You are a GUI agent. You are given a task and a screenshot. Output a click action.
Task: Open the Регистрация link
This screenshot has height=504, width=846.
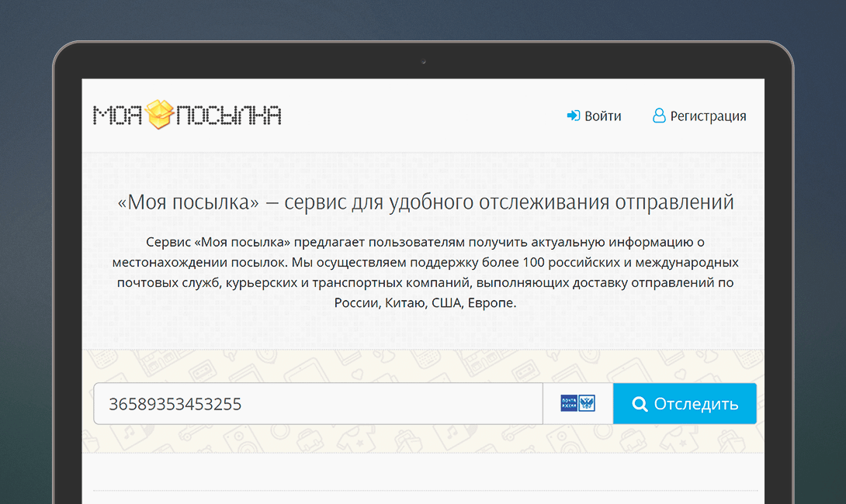pyautogui.click(x=699, y=116)
